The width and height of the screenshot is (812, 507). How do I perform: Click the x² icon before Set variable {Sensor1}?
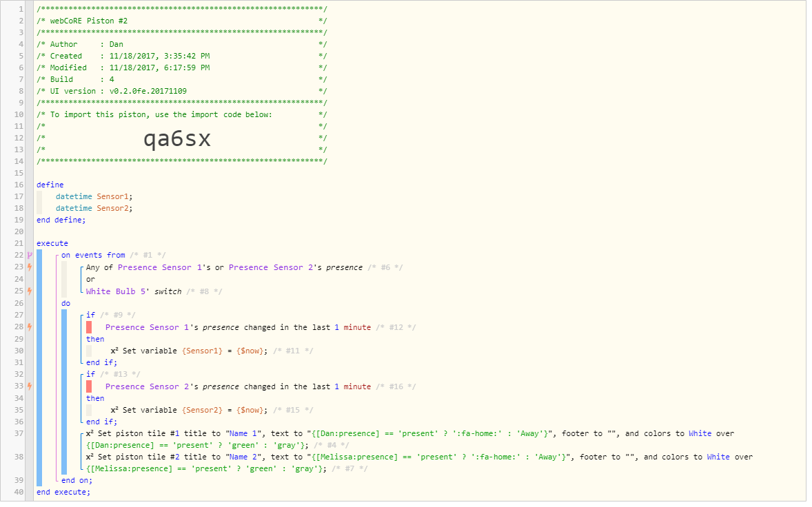click(114, 350)
